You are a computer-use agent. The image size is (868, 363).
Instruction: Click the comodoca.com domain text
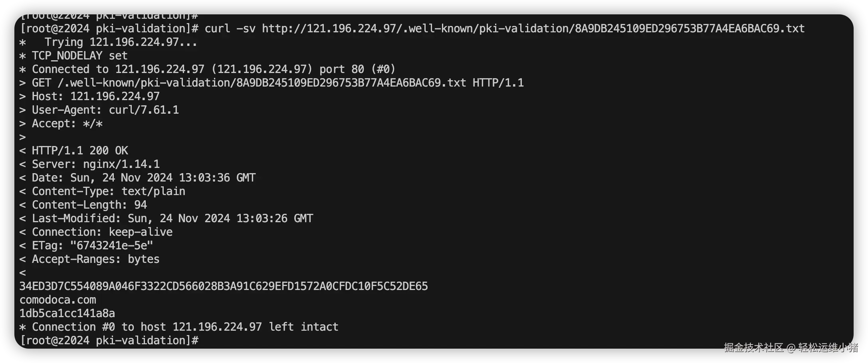click(x=58, y=300)
